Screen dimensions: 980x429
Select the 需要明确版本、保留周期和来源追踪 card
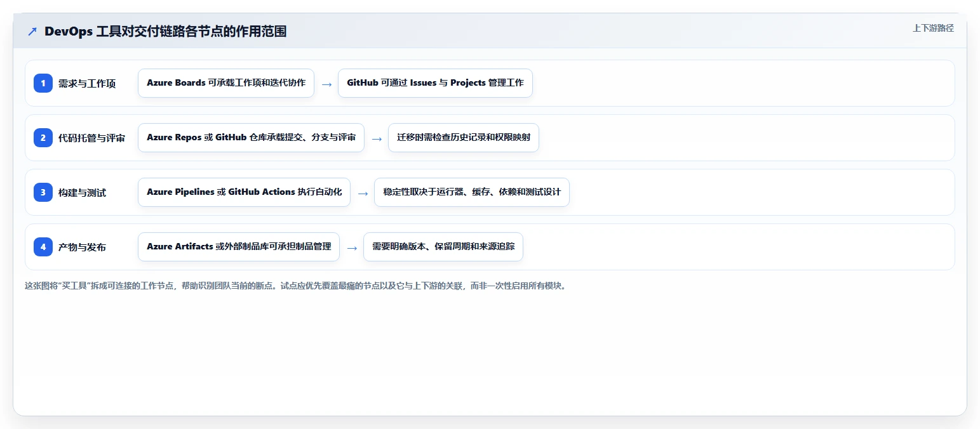(x=443, y=247)
